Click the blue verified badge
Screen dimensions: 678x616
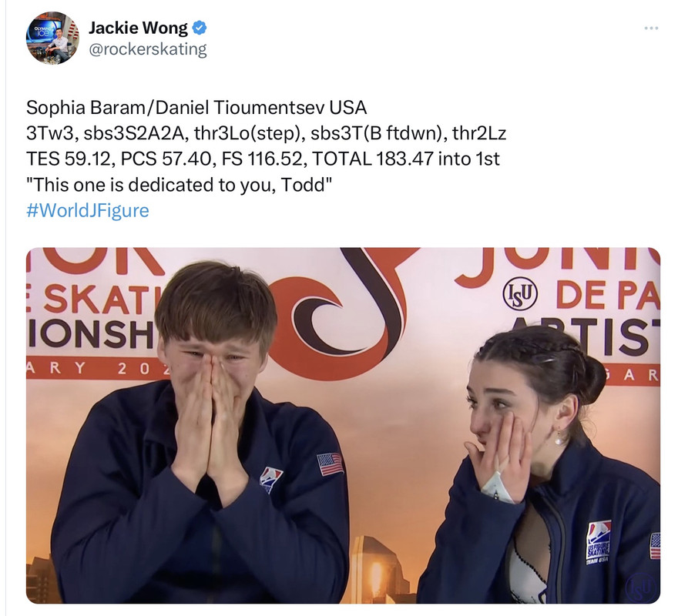[x=199, y=28]
